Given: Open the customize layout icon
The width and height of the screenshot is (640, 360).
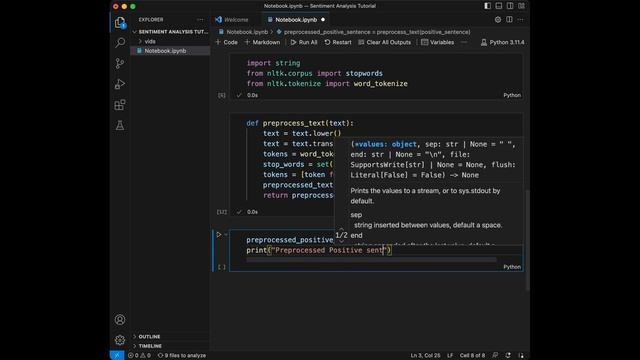Looking at the screenshot, I should pos(522,6).
